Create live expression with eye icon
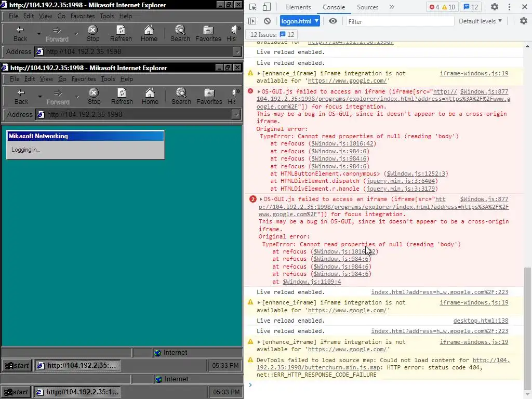532x399 pixels. point(333,21)
